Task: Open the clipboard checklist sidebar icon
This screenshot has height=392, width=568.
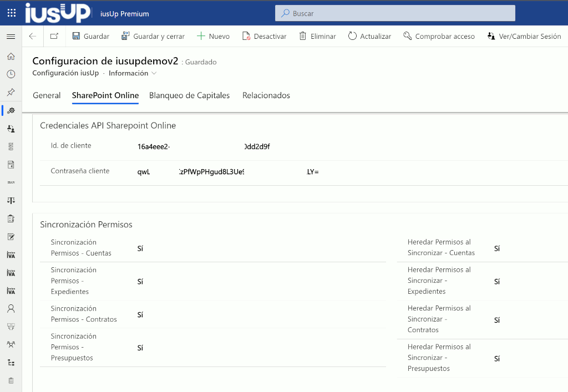Action: [11, 218]
